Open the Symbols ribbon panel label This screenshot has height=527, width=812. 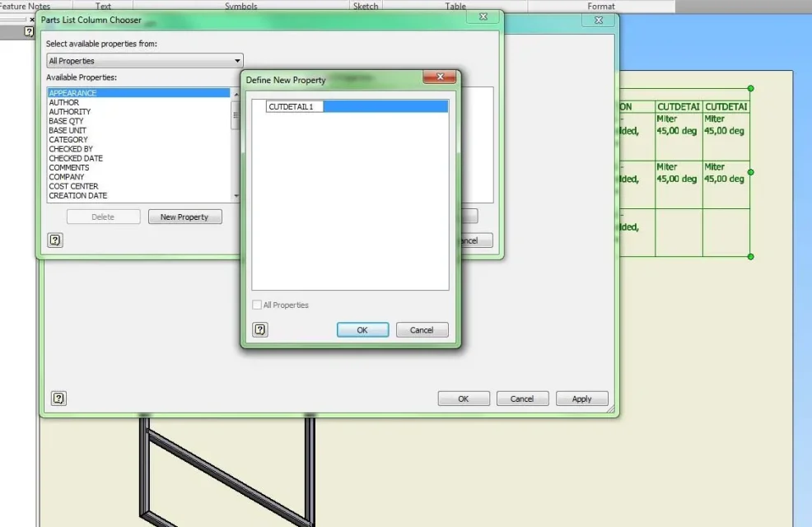240,7
